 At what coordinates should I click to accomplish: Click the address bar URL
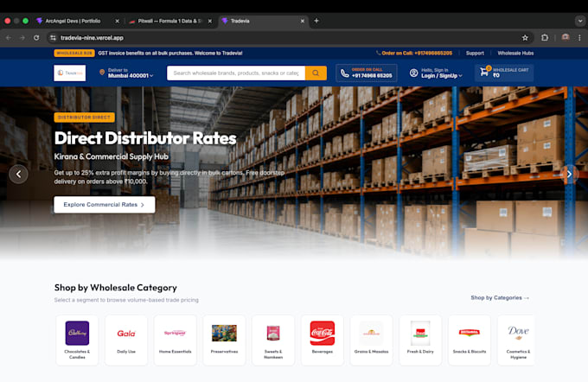pos(92,38)
